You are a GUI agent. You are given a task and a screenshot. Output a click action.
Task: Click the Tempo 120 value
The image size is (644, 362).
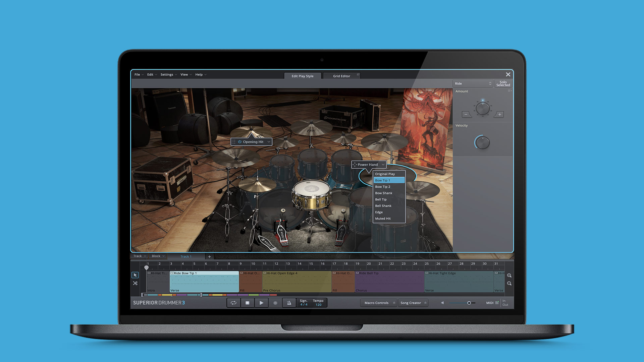(318, 303)
